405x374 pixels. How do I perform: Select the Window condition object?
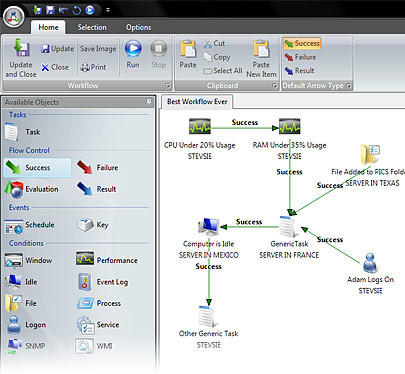pyautogui.click(x=29, y=260)
